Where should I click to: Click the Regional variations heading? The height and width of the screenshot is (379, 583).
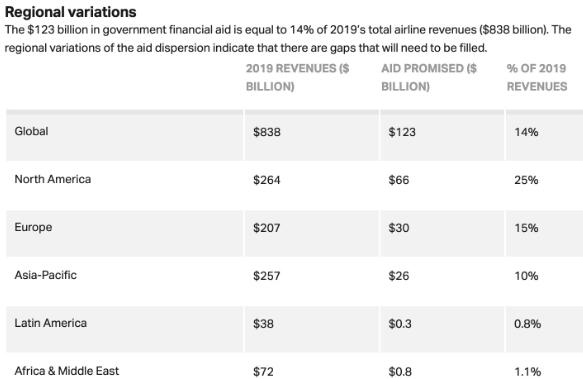coord(71,12)
